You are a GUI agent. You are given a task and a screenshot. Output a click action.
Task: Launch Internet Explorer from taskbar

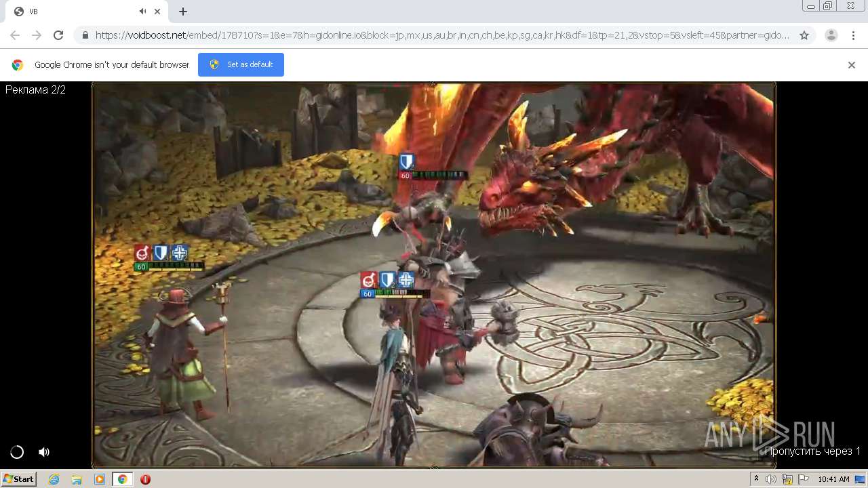pyautogui.click(x=54, y=479)
